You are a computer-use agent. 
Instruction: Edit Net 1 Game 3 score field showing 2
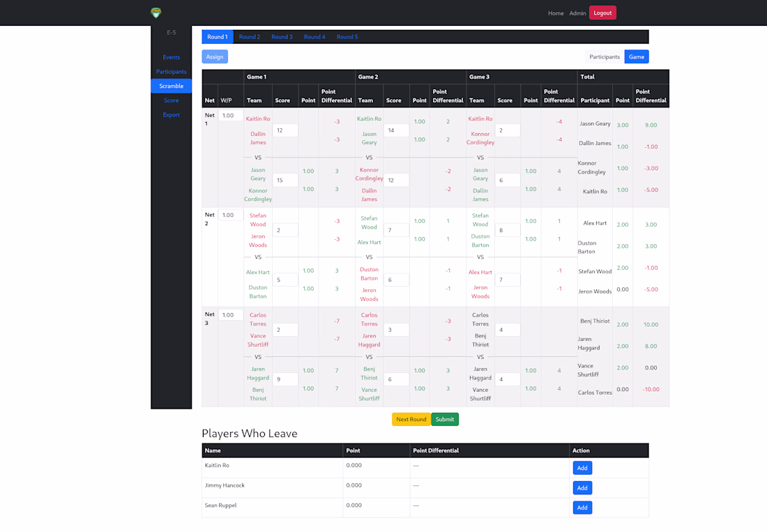507,130
